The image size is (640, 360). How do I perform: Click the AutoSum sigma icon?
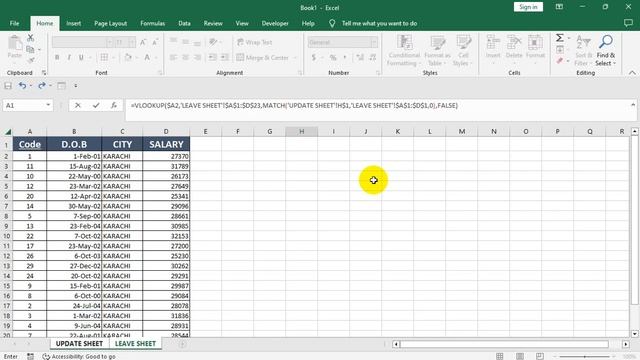560,38
